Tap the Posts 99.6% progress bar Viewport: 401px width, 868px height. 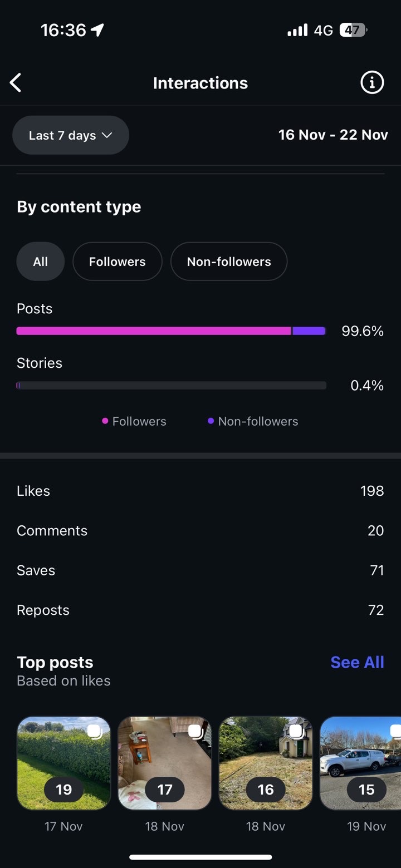point(170,331)
